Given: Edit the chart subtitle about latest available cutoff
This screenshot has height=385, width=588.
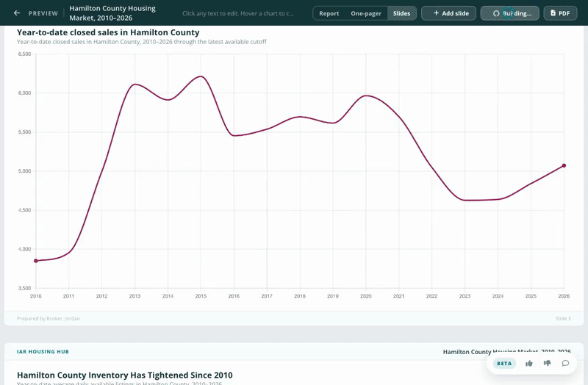Looking at the screenshot, I should (x=141, y=42).
